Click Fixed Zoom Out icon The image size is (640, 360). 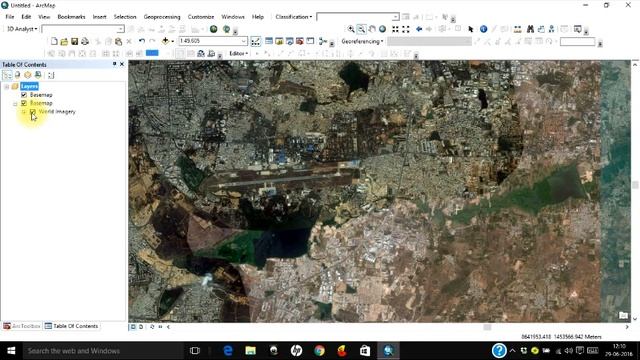(406, 29)
